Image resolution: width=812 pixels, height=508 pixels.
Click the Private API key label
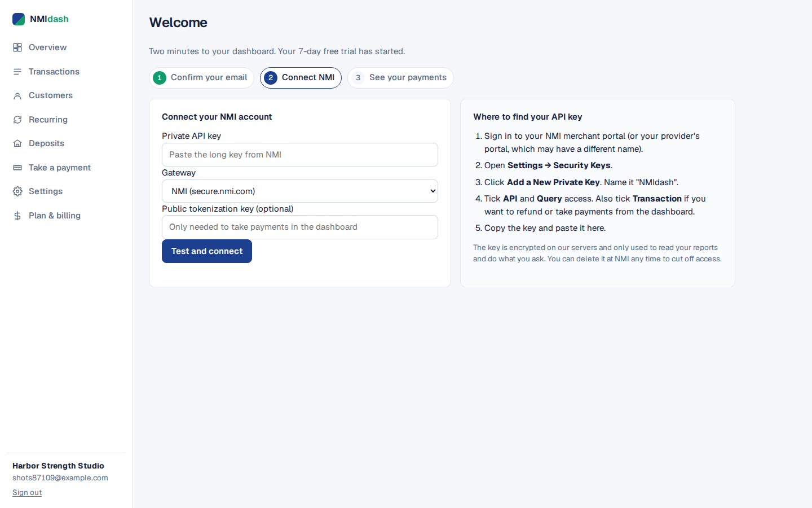click(x=191, y=136)
